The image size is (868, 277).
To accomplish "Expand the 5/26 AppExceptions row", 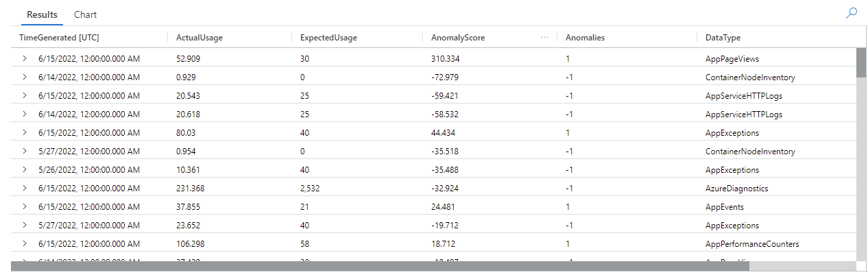I will pyautogui.click(x=25, y=170).
